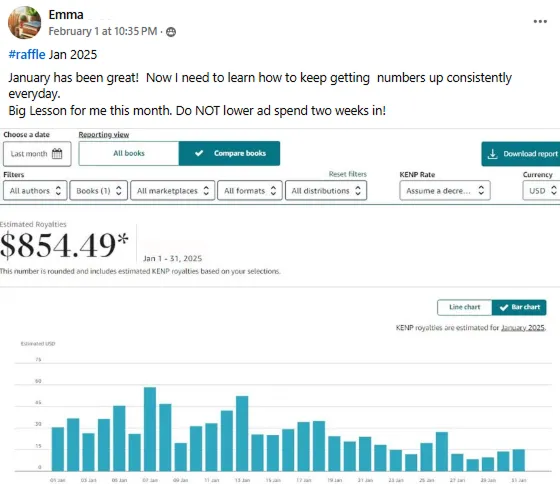Expand the All authors filter

[x=35, y=191]
